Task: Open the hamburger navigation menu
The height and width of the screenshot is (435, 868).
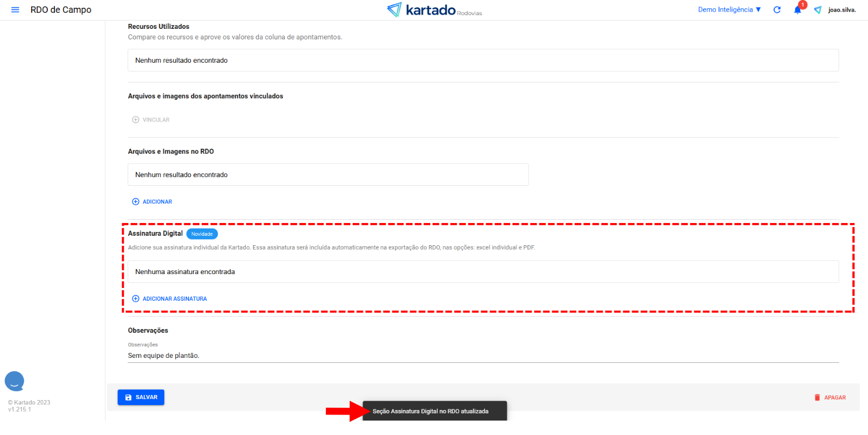Action: point(15,10)
